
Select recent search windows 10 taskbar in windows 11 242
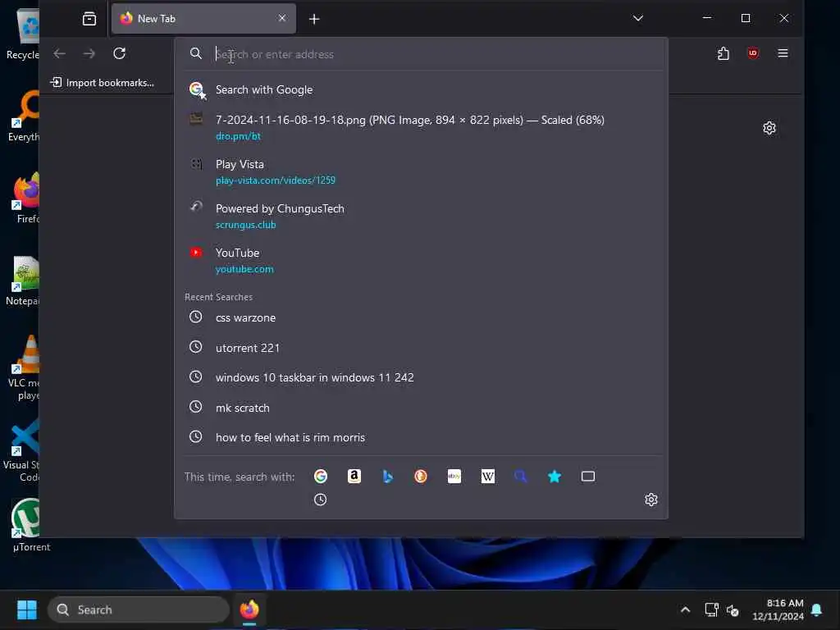pyautogui.click(x=421, y=377)
